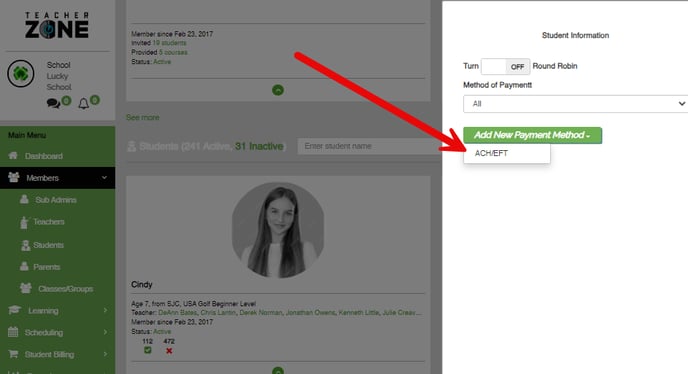Click the Lucky School clover logo
Screen dimensions: 688x374
(21, 74)
